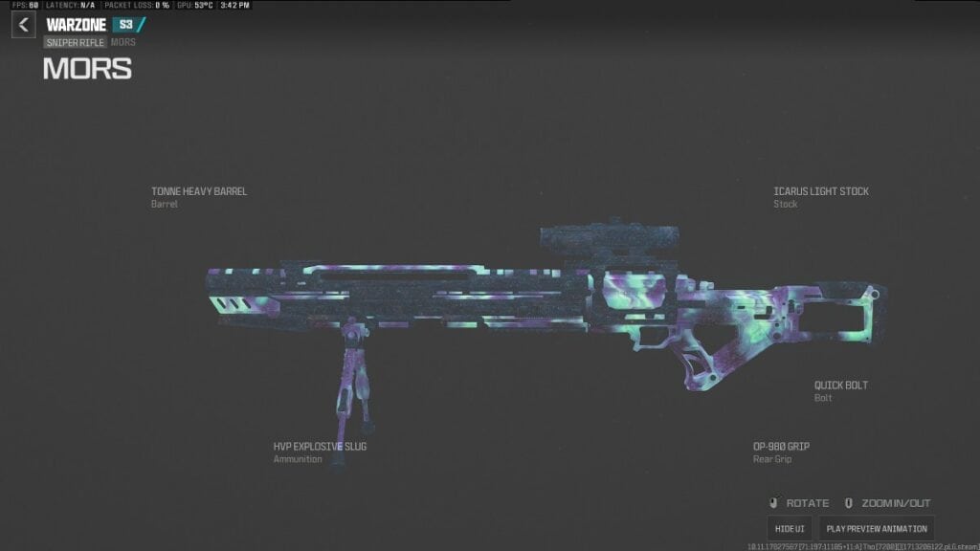The width and height of the screenshot is (980, 551).
Task: Select the TONNE HEAVY BARREL attachment label
Action: (x=200, y=191)
